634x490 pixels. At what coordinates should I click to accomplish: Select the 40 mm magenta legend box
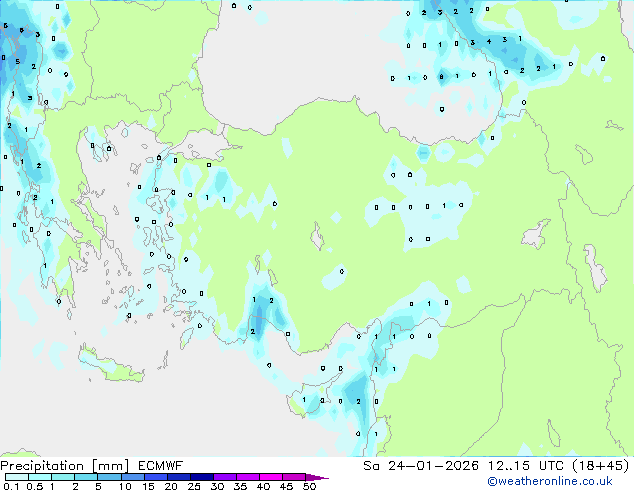271,477
